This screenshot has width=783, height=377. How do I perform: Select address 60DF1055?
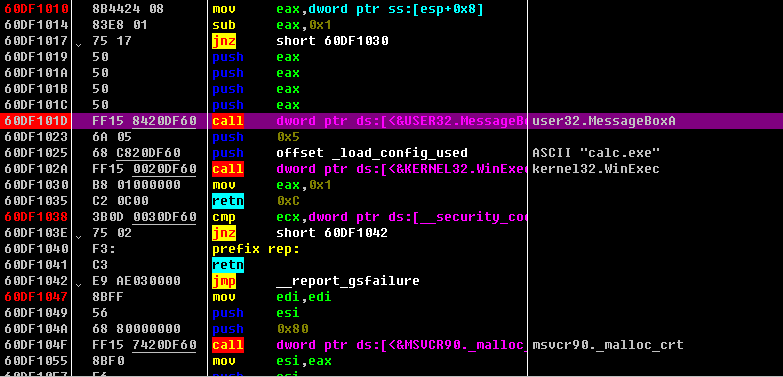[x=36, y=361]
